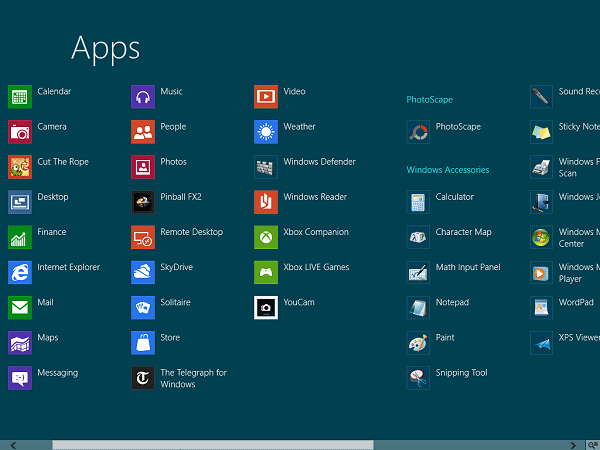Screen dimensions: 600x450
Task: Launch the Calculator icon
Action: click(418, 202)
